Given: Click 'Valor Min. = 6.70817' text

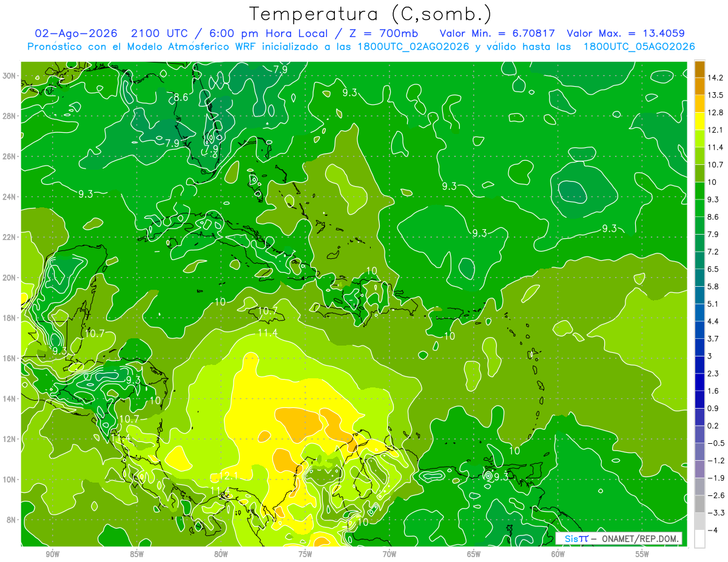Looking at the screenshot, I should [x=498, y=33].
